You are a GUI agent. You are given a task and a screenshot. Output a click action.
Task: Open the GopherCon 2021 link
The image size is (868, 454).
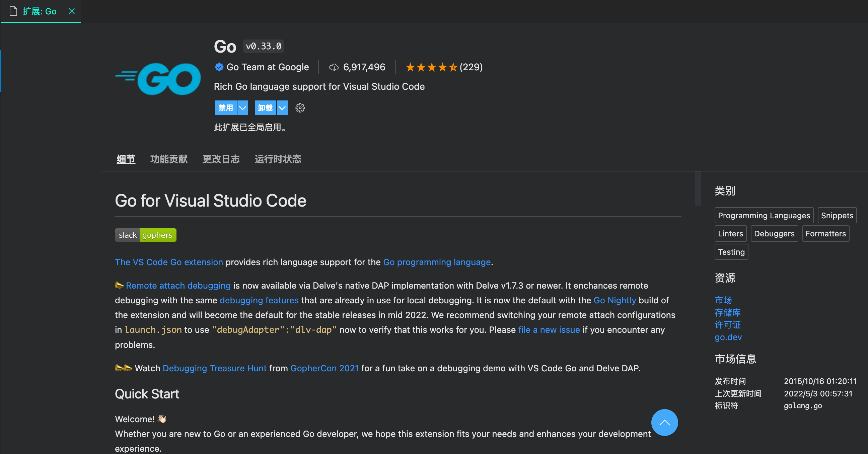click(324, 368)
